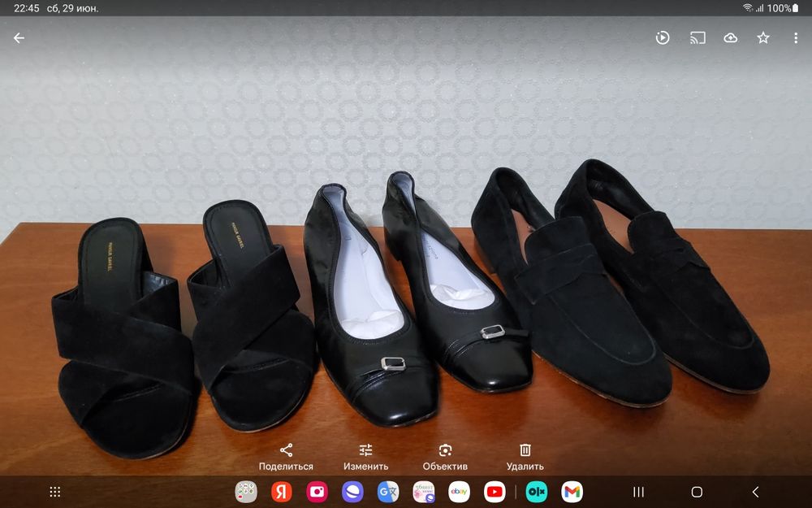812x508 pixels.
Task: Launch YouTube from the taskbar
Action: pyautogui.click(x=495, y=492)
